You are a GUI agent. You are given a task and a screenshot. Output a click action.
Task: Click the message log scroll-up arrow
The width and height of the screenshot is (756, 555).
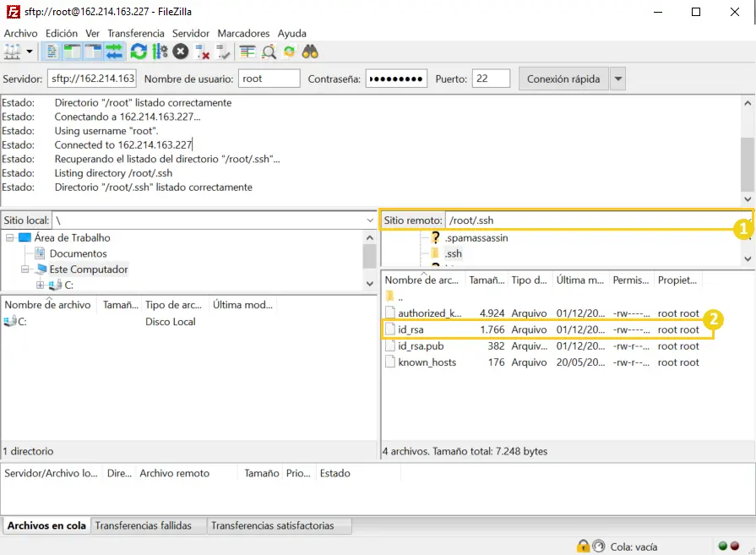748,103
